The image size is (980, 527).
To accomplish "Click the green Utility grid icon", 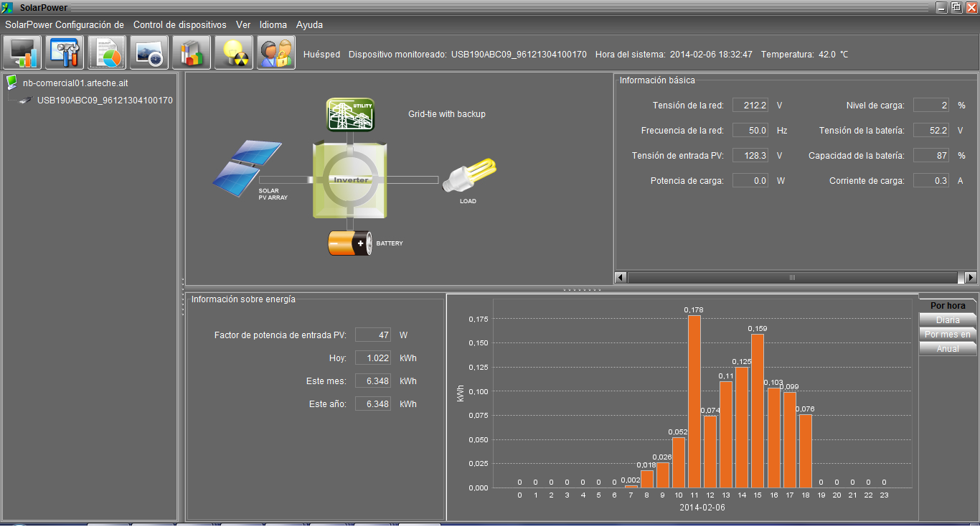I will (x=350, y=115).
